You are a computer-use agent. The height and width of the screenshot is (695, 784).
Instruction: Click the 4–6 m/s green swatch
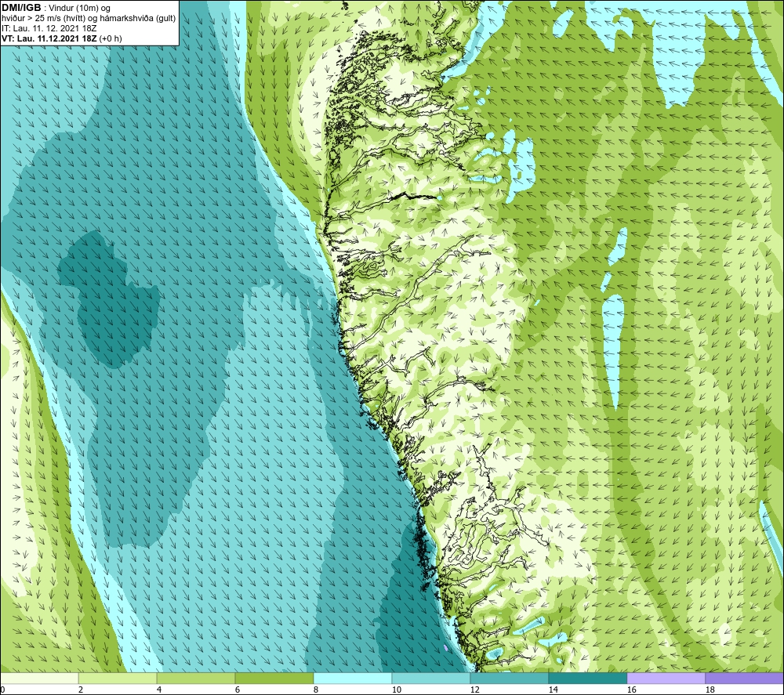[196, 678]
